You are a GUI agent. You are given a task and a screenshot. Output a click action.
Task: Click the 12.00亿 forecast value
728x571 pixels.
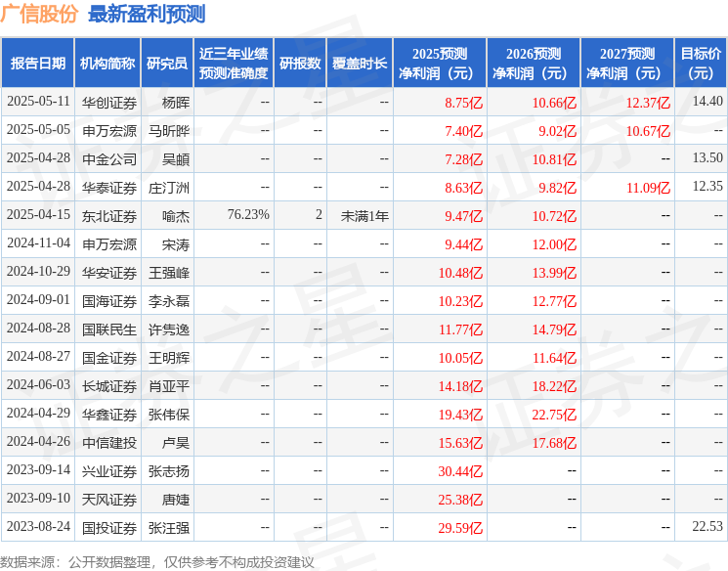point(554,244)
